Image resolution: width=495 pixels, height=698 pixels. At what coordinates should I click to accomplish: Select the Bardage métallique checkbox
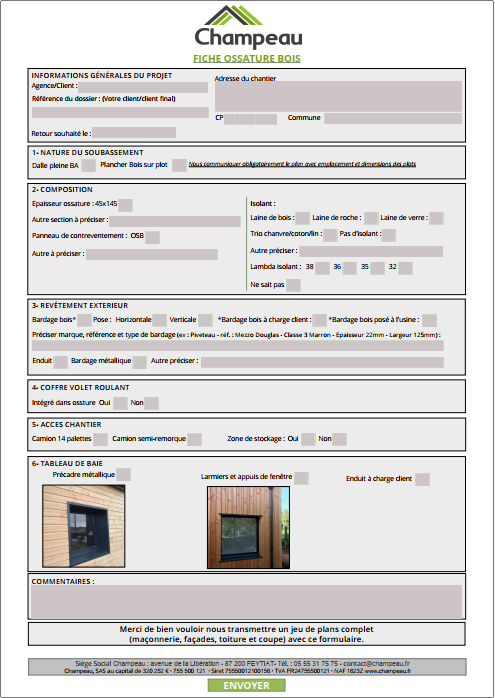[x=139, y=362]
